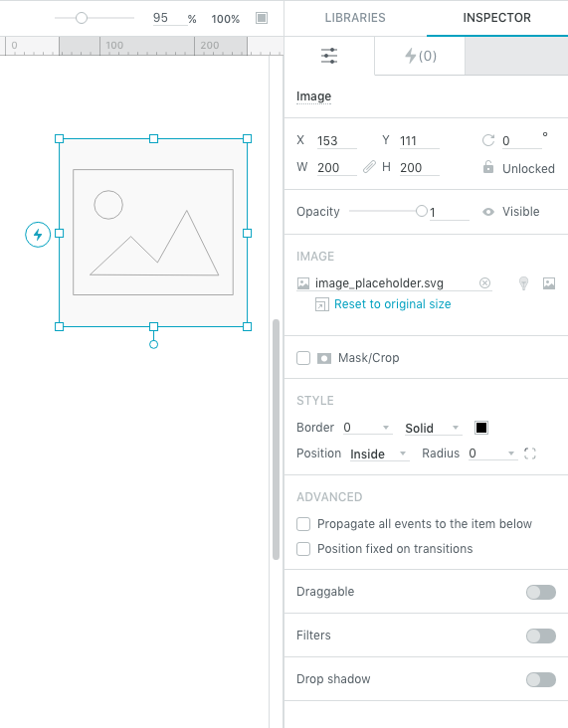The width and height of the screenshot is (568, 728).
Task: Open the properties sliders tab icon
Action: tap(329, 56)
